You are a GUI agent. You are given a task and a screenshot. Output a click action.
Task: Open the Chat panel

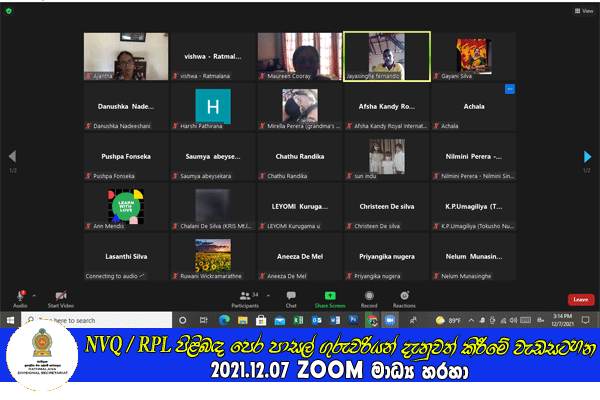[291, 299]
